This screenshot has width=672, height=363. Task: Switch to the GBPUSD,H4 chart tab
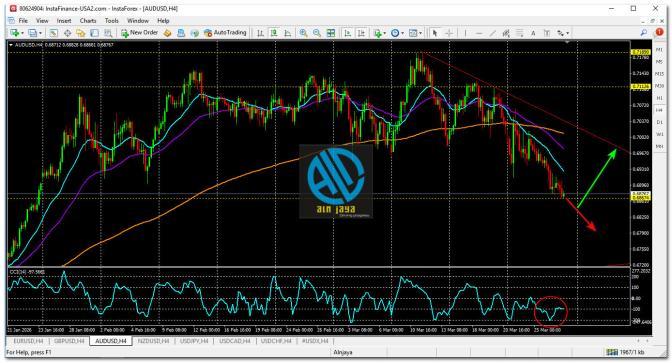69,341
